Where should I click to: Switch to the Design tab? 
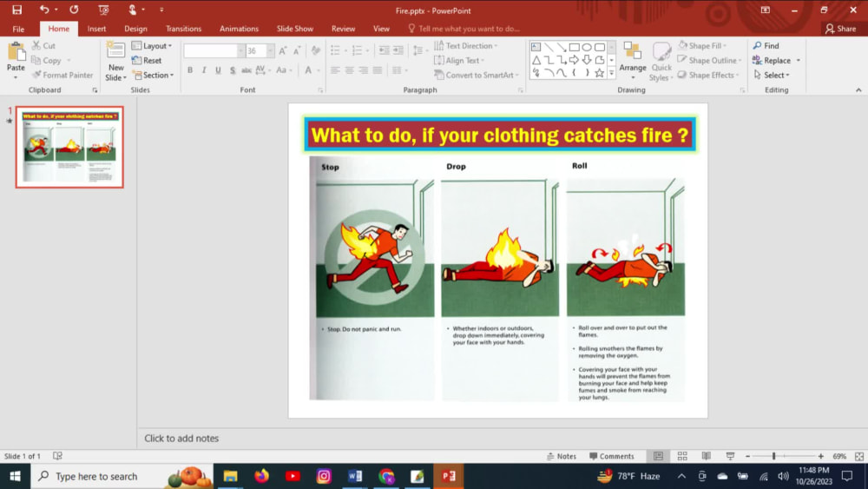tap(135, 29)
